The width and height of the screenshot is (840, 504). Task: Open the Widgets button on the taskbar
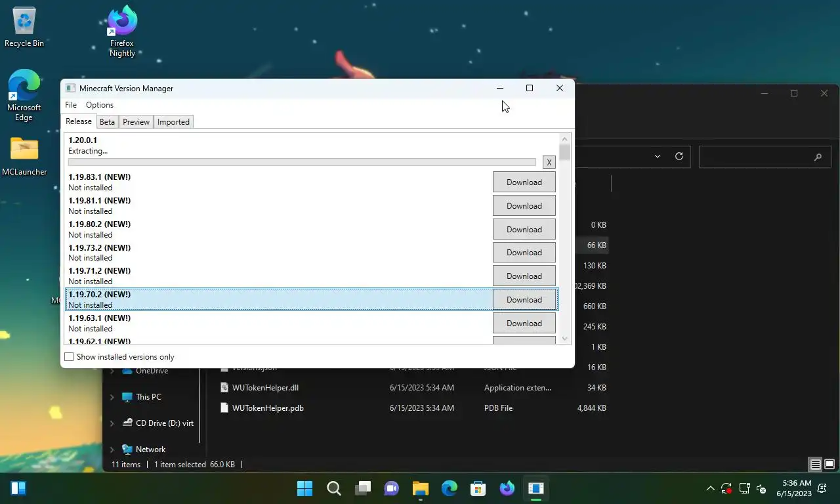(18, 488)
